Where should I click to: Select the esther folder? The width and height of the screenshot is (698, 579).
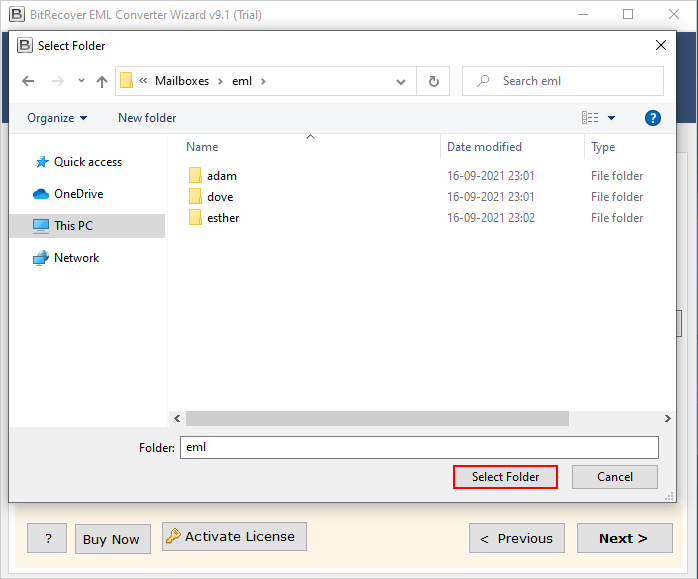[223, 218]
